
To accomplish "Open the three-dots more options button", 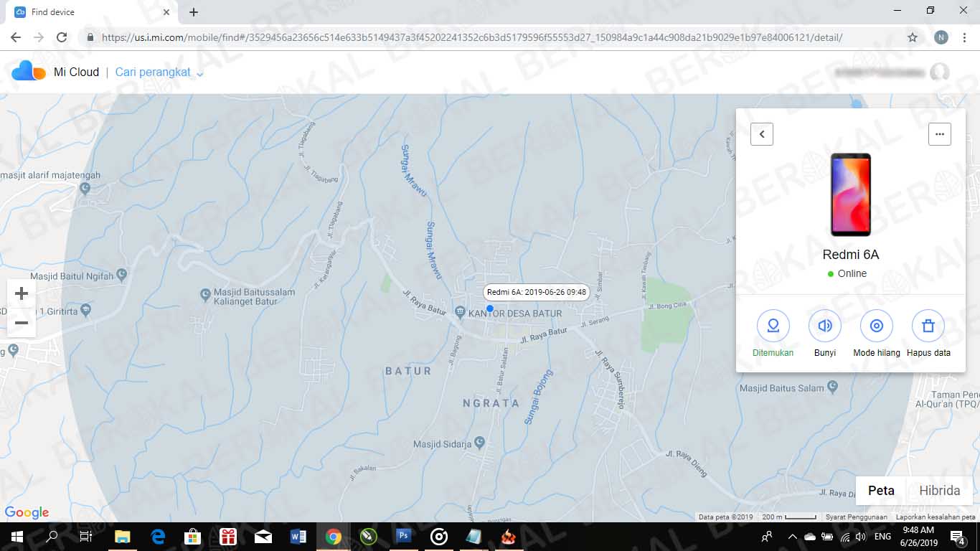I will pos(939,134).
